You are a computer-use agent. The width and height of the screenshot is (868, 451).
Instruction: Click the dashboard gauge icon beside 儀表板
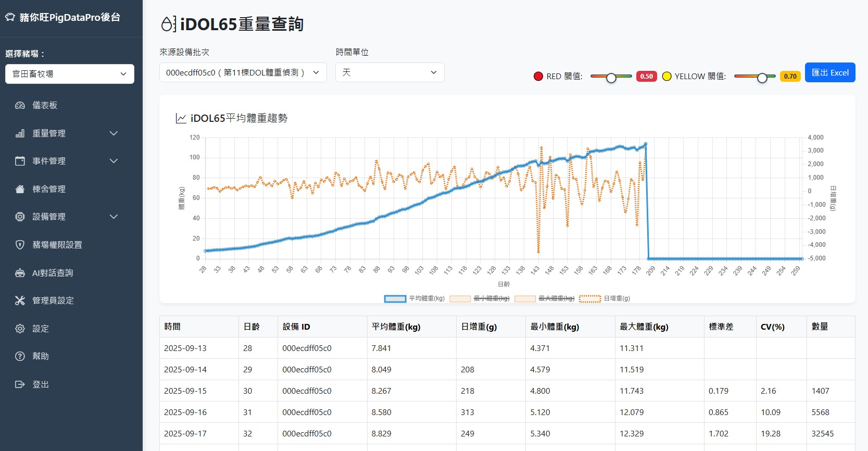20,105
